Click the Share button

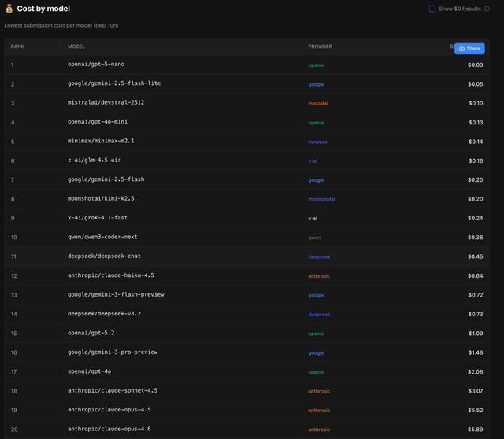pyautogui.click(x=469, y=49)
